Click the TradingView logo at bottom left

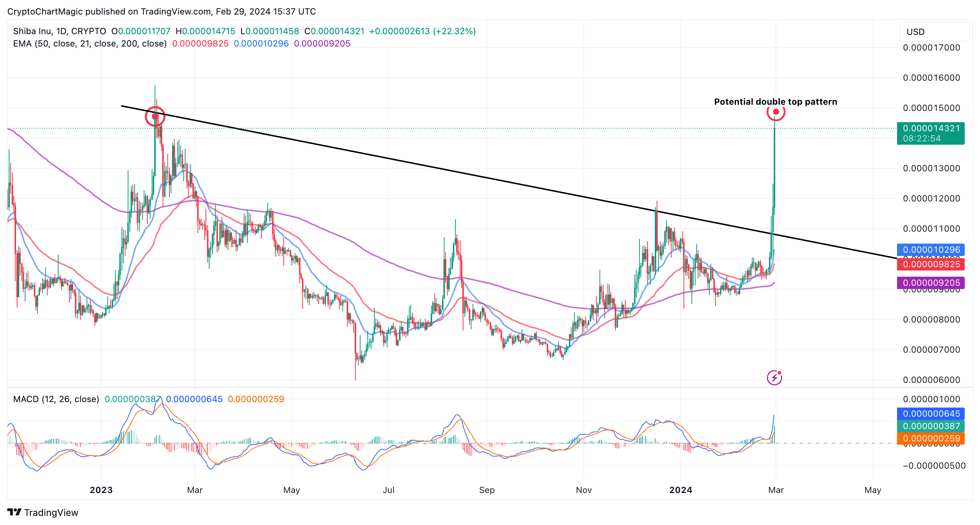(43, 512)
